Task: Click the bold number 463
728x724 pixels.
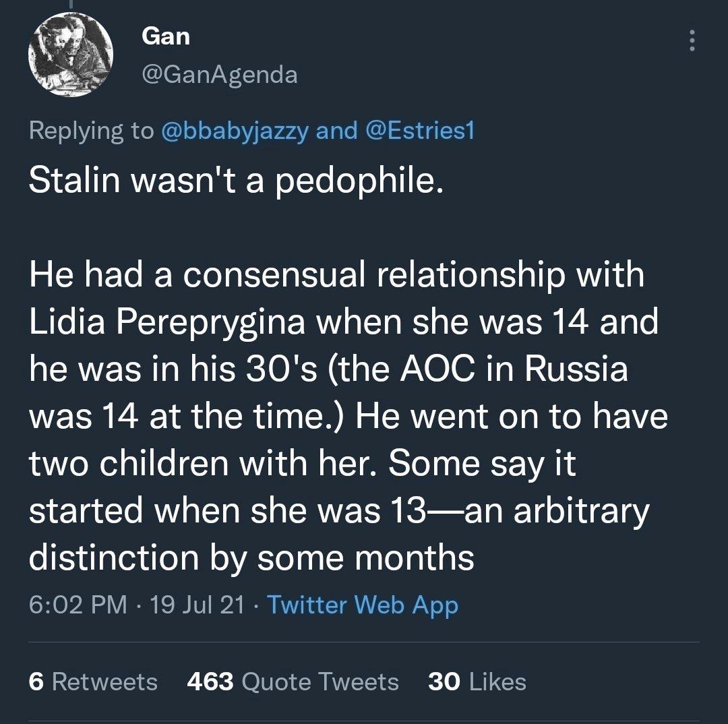Action: coord(210,682)
